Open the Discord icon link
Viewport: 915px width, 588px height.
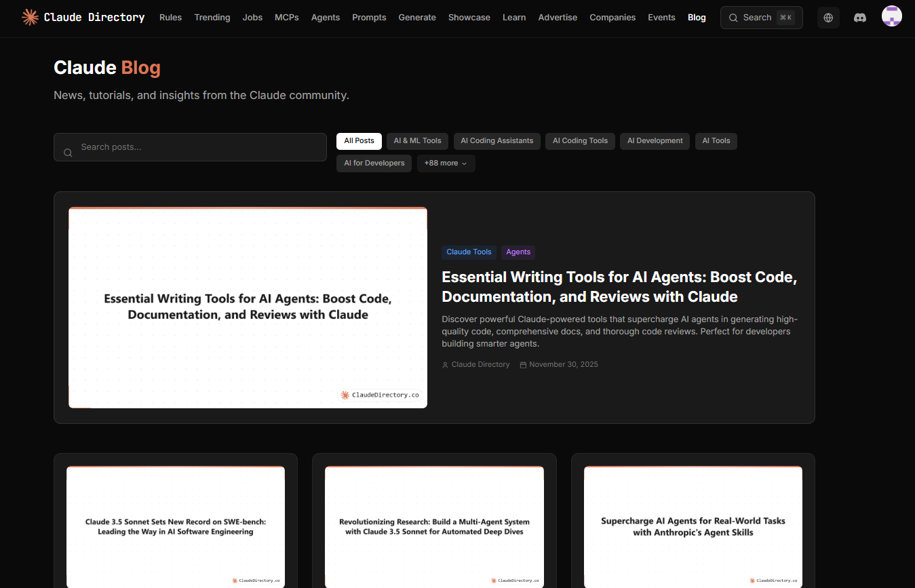coord(860,18)
